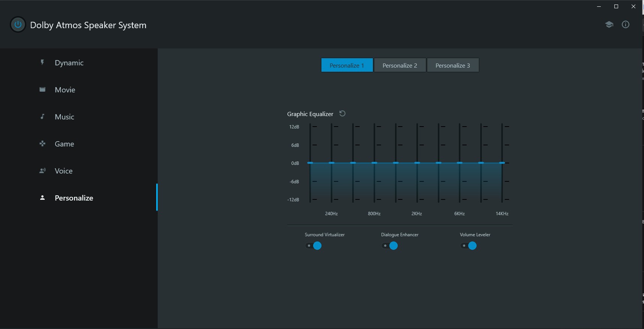Image resolution: width=644 pixels, height=329 pixels.
Task: Minimize the Dolby Atmos window
Action: click(599, 6)
